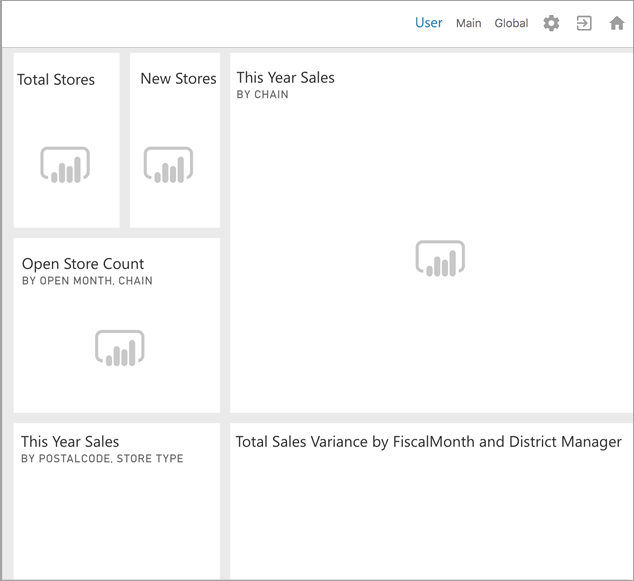Open the Total Stores tile title

pos(56,80)
